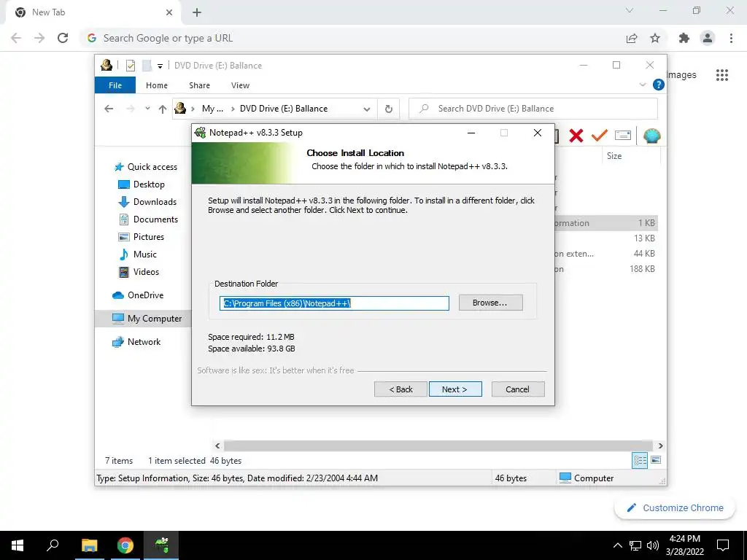Click the orange checkmark icon in Explorer toolbar
Screen dimensions: 747x560
coord(600,135)
